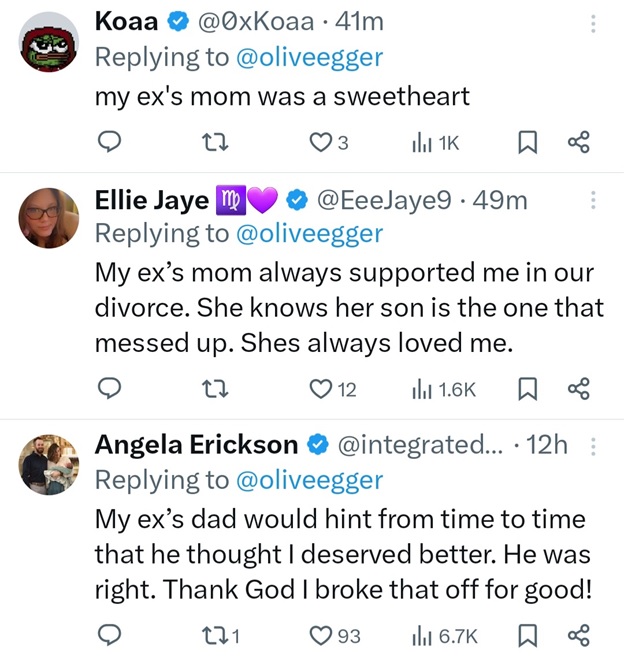Open more menu on Ellie Jaye's tweet
This screenshot has width=624, height=660.
click(594, 200)
